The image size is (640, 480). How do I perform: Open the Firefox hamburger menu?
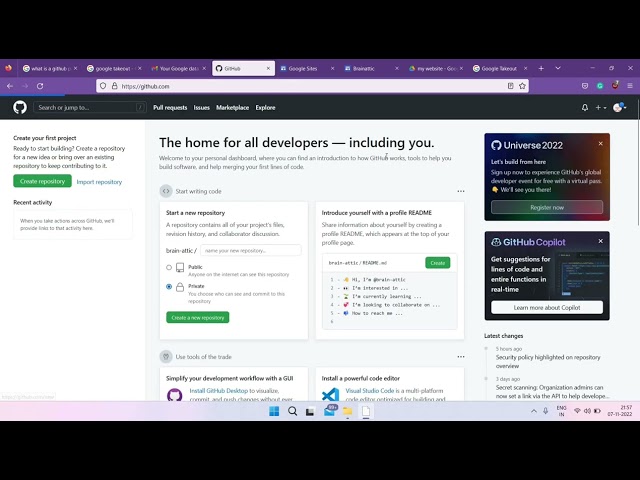tap(630, 86)
